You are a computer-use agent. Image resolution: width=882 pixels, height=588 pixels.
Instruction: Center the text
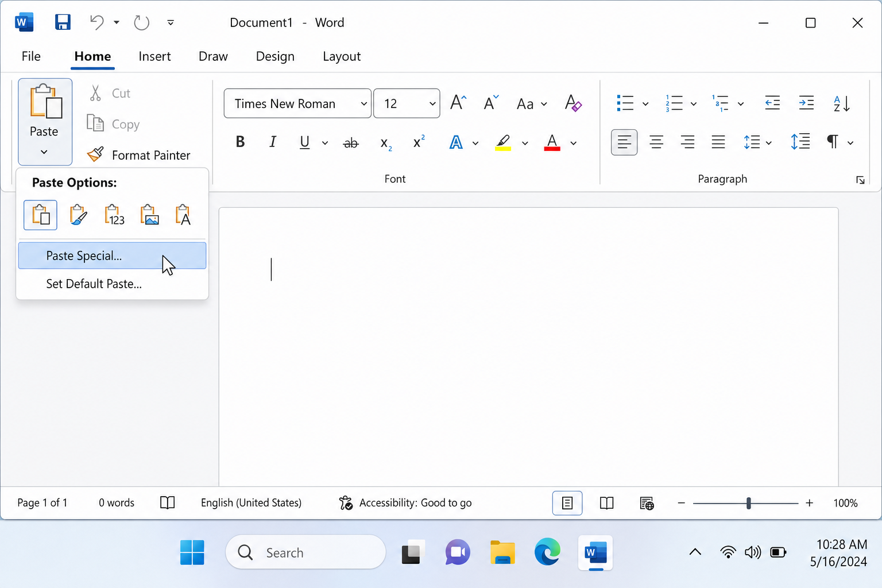[656, 142]
